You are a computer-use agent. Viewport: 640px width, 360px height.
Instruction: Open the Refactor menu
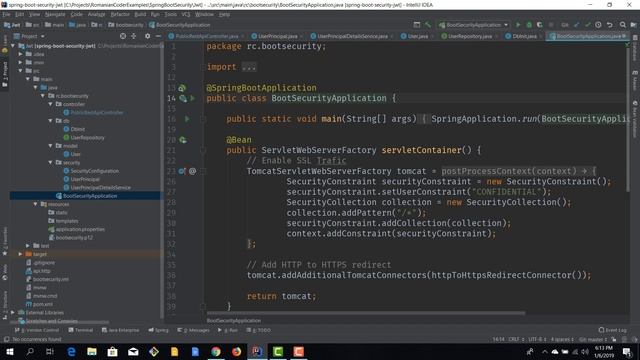coord(120,14)
